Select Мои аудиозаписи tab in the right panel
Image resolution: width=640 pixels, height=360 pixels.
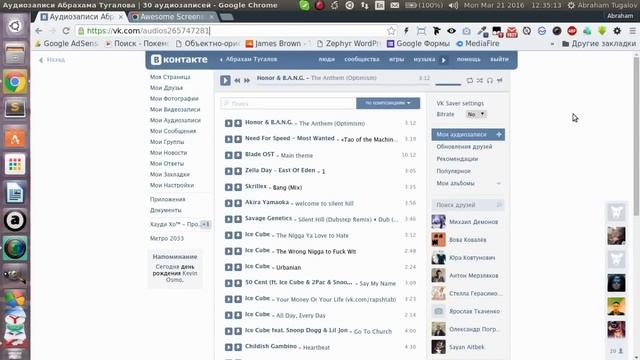pyautogui.click(x=468, y=134)
